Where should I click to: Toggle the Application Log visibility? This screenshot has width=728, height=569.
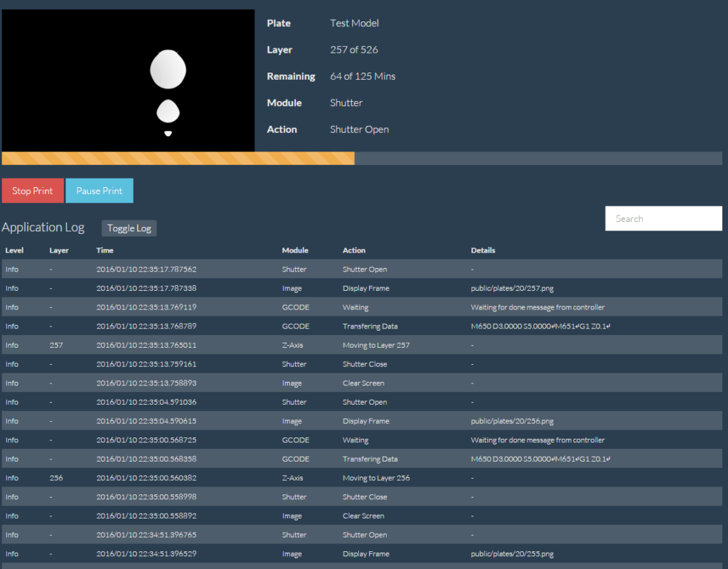(129, 228)
